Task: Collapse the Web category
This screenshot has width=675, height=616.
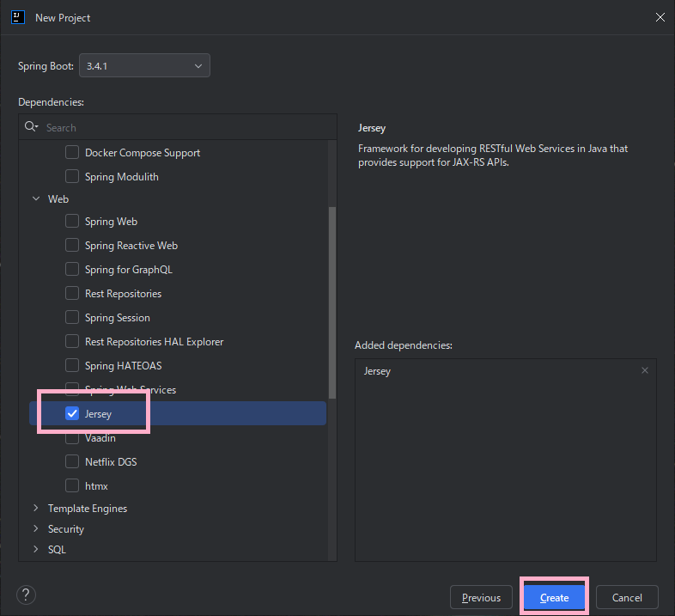Action: point(36,198)
